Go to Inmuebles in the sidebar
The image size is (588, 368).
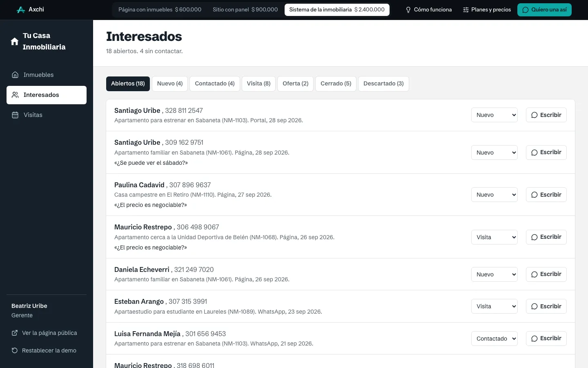[47, 75]
